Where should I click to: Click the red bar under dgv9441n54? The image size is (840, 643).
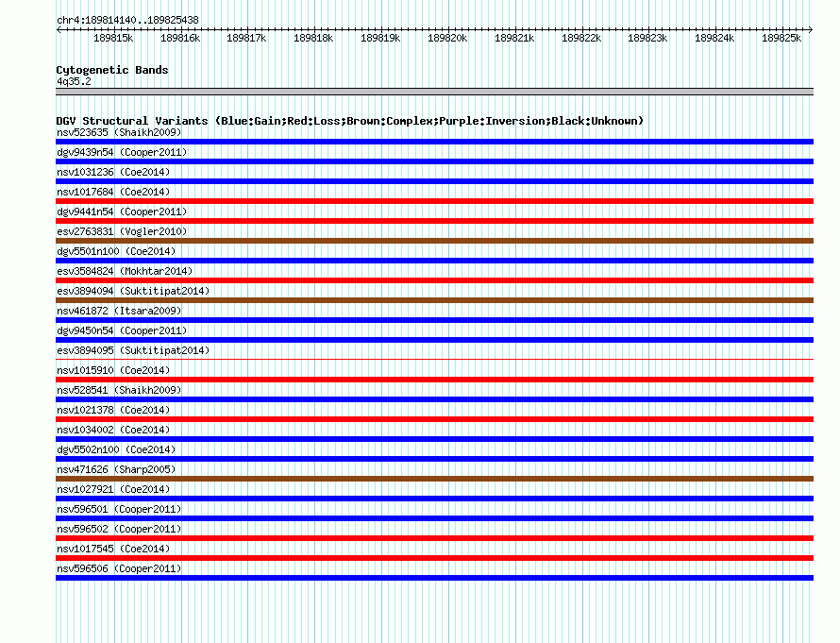tap(434, 221)
